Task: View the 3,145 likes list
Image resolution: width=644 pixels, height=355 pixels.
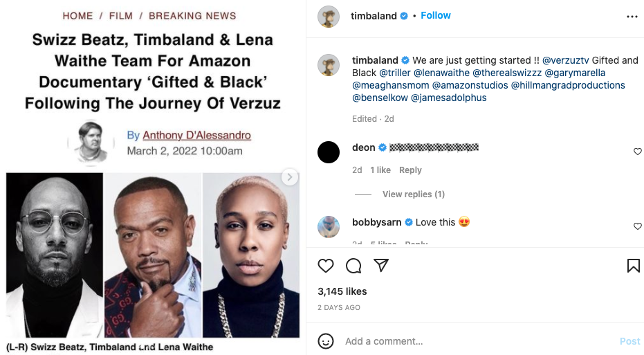Action: click(x=342, y=291)
